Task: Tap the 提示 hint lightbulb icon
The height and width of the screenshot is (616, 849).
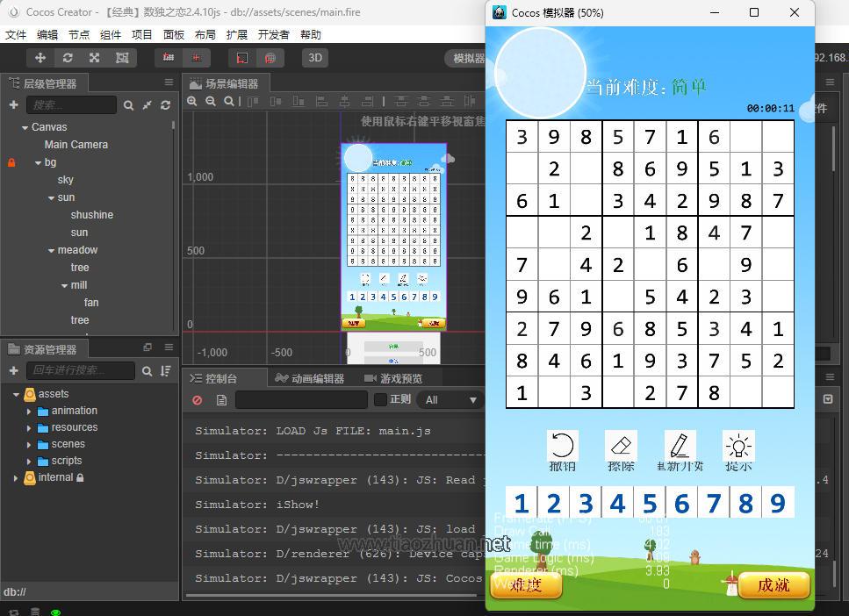Action: tap(738, 443)
